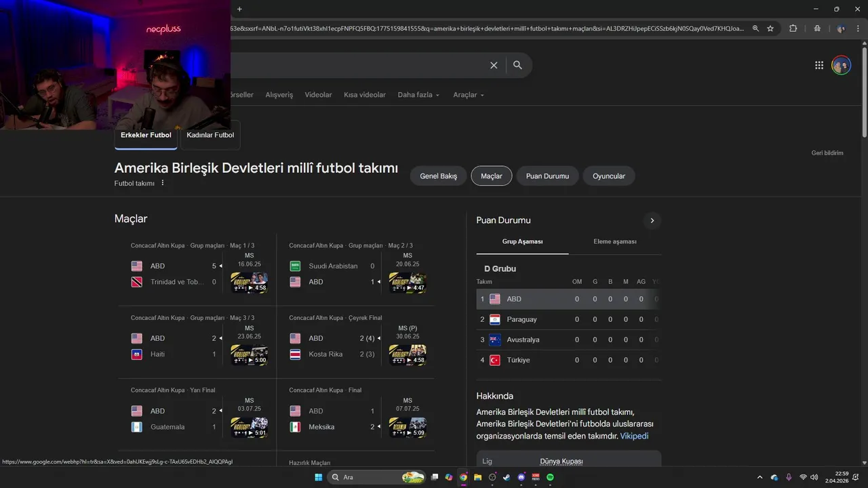Play ABD vs Guatemala highlights thumbnail
This screenshot has height=488, width=868.
249,428
